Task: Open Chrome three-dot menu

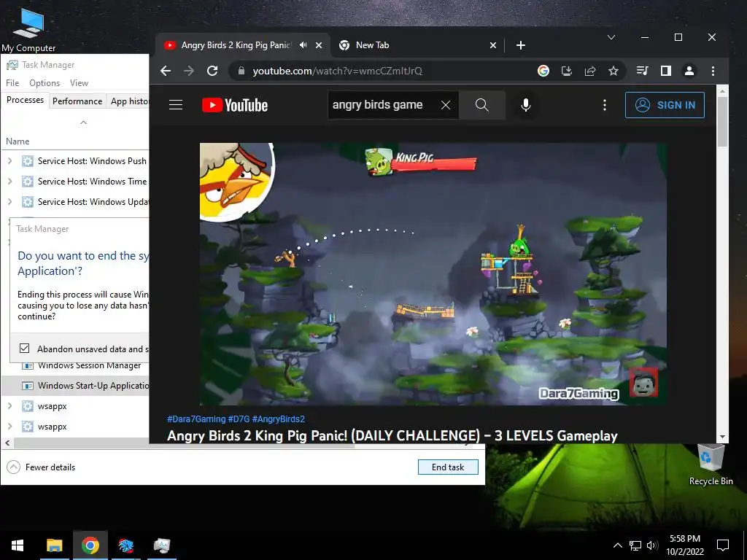Action: [713, 71]
